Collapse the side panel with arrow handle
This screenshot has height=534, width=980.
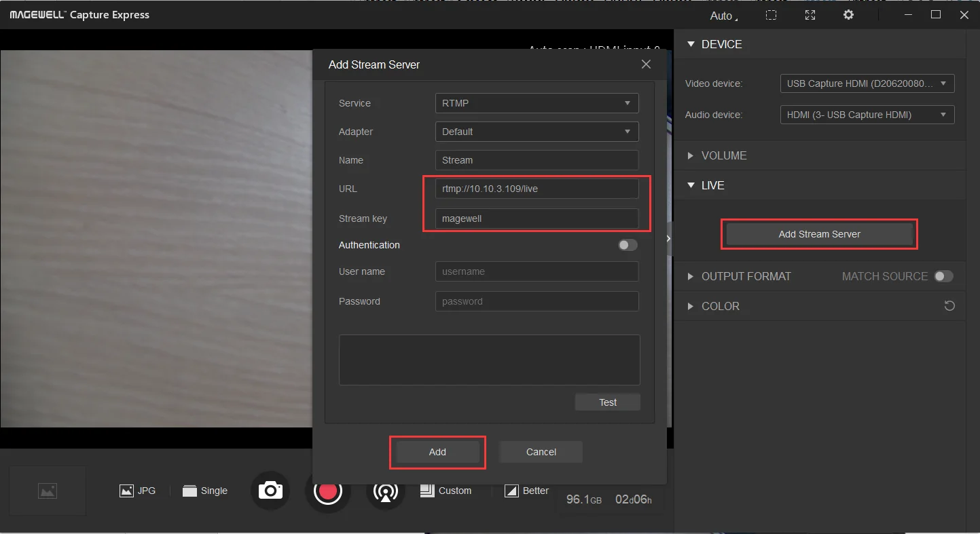click(x=668, y=238)
